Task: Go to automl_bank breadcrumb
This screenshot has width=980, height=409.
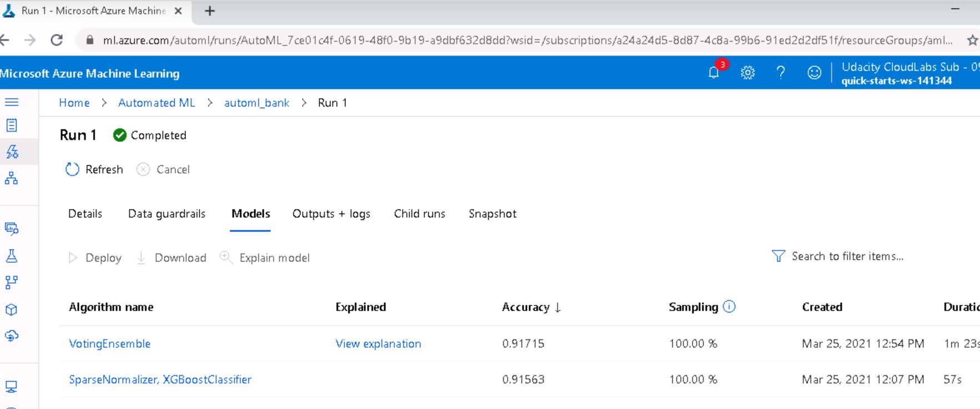Action: tap(257, 103)
